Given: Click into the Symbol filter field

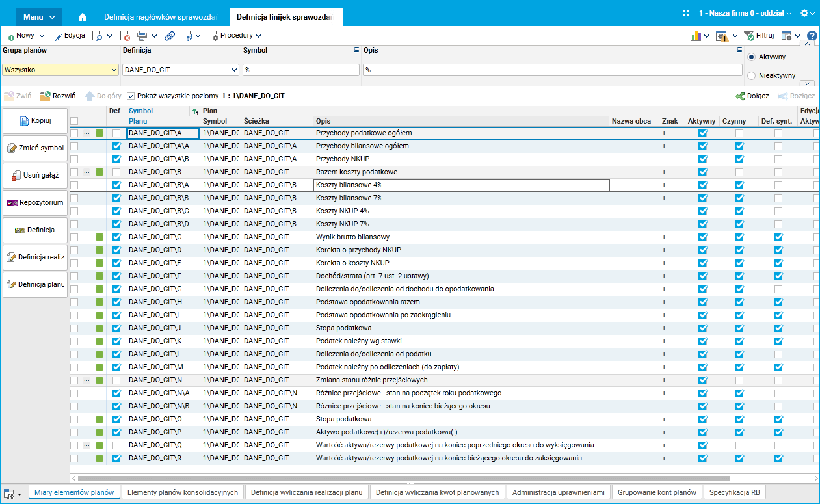Looking at the screenshot, I should coord(301,70).
